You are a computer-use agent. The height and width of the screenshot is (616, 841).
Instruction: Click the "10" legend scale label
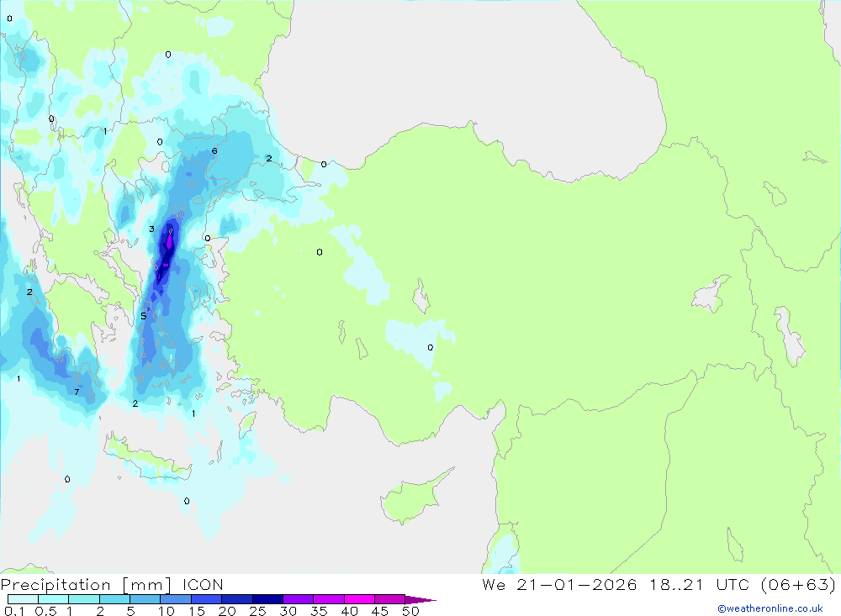[x=167, y=611]
